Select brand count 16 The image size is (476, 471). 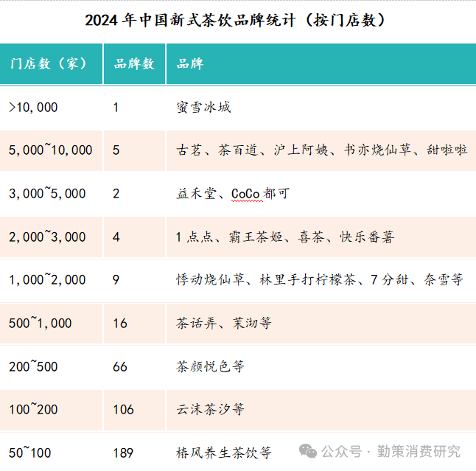pyautogui.click(x=120, y=323)
